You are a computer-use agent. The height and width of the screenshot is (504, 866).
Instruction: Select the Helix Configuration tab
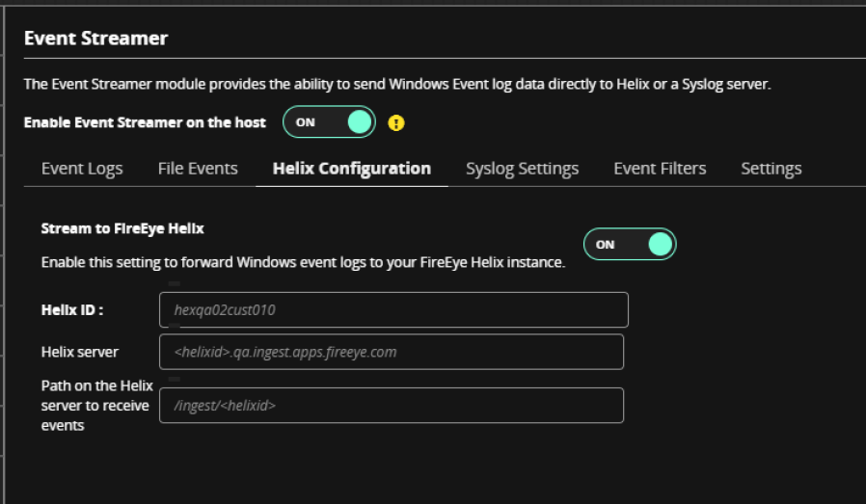pos(352,169)
